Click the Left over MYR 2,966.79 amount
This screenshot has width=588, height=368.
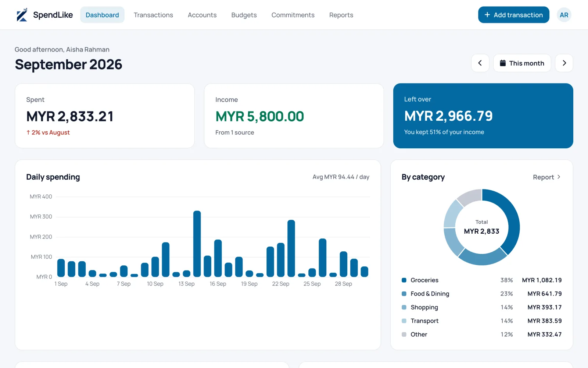(x=448, y=116)
